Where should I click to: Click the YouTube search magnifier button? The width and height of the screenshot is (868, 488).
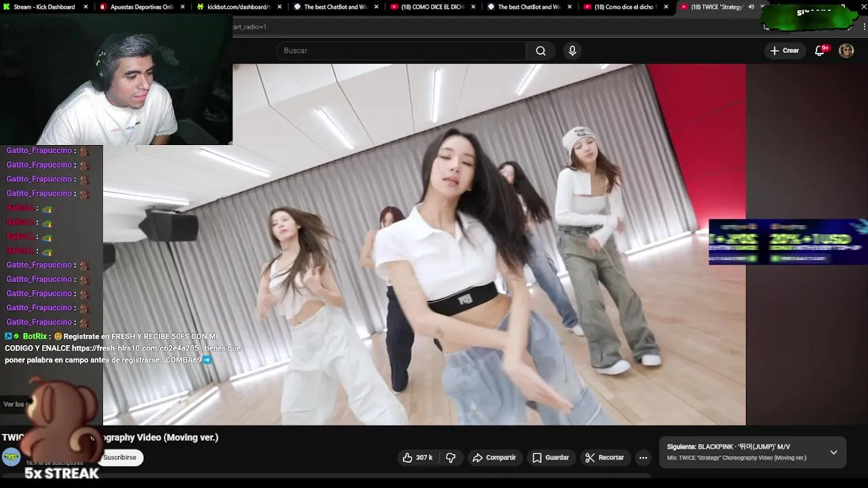click(540, 51)
